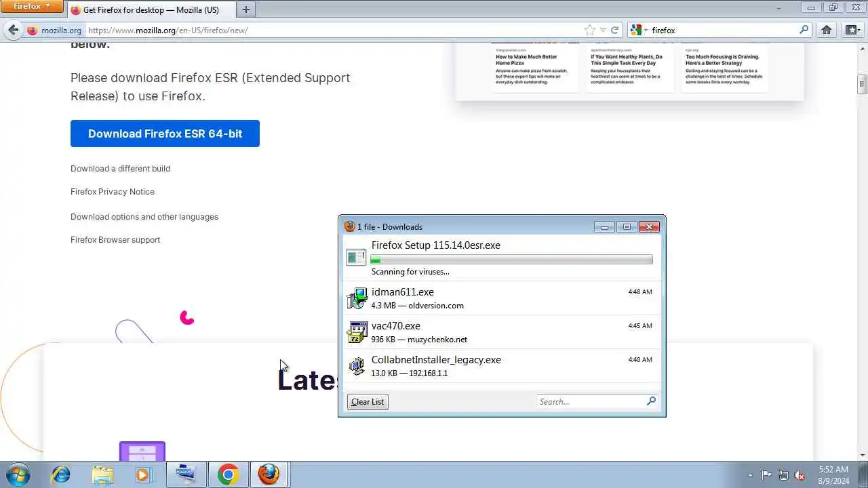Open Windows Explorer folder on taskbar
This screenshot has width=868, height=488.
click(102, 474)
